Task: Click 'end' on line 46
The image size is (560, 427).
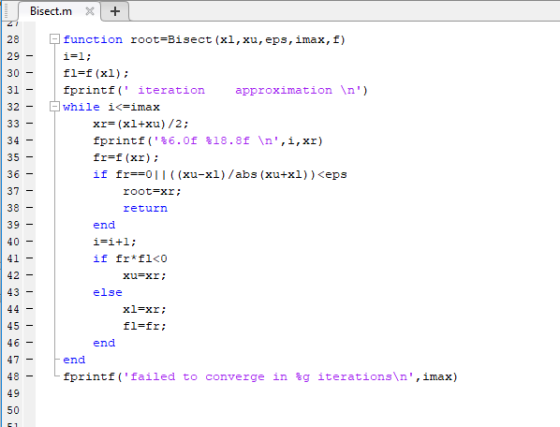Action: 104,343
